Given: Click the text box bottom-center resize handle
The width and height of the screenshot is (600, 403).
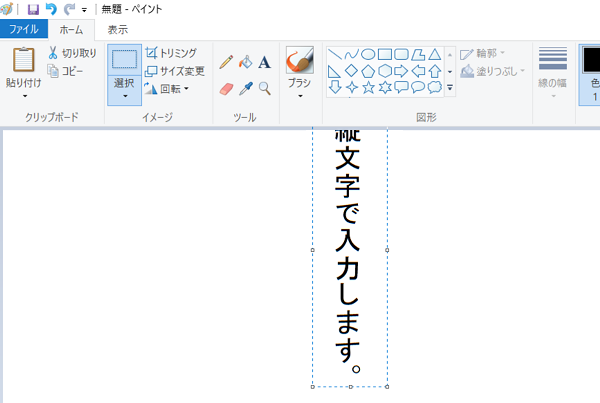Looking at the screenshot, I should 351,387.
